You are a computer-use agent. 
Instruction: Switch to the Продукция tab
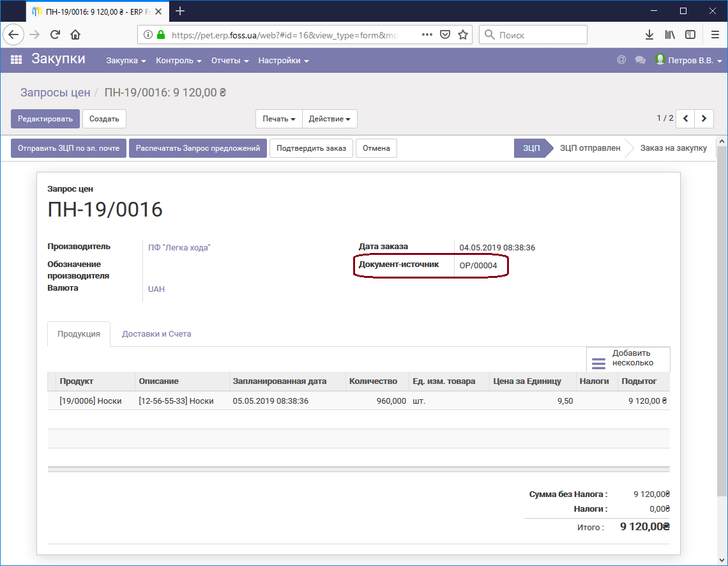point(79,334)
